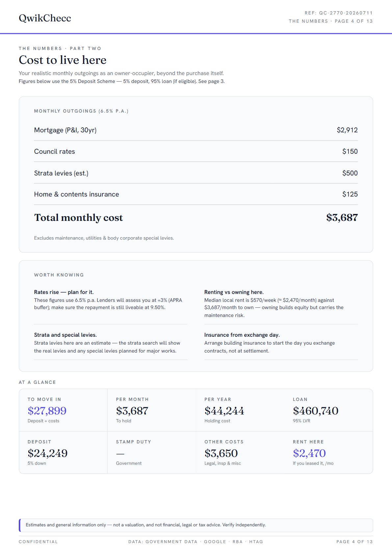This screenshot has width=392, height=554.
Task: Select the DEPOSIT value $24,249
Action: pos(47,453)
